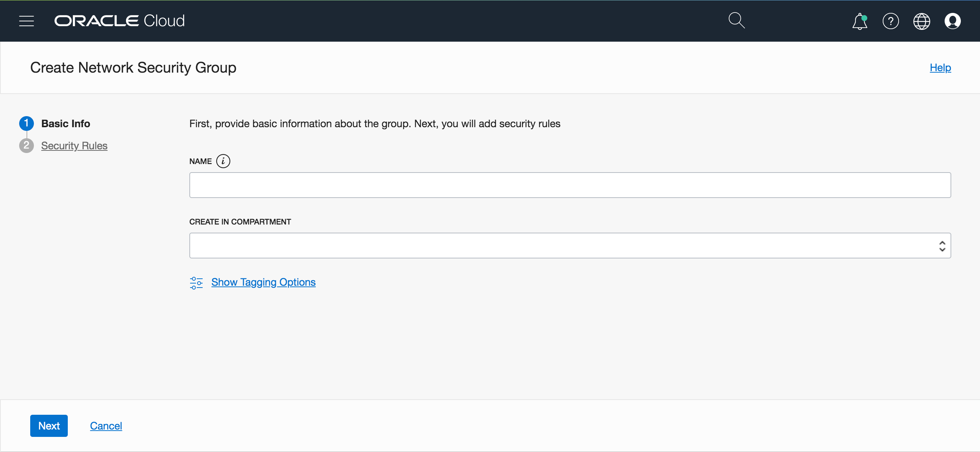Open the globe language selector
The height and width of the screenshot is (452, 980).
click(921, 21)
